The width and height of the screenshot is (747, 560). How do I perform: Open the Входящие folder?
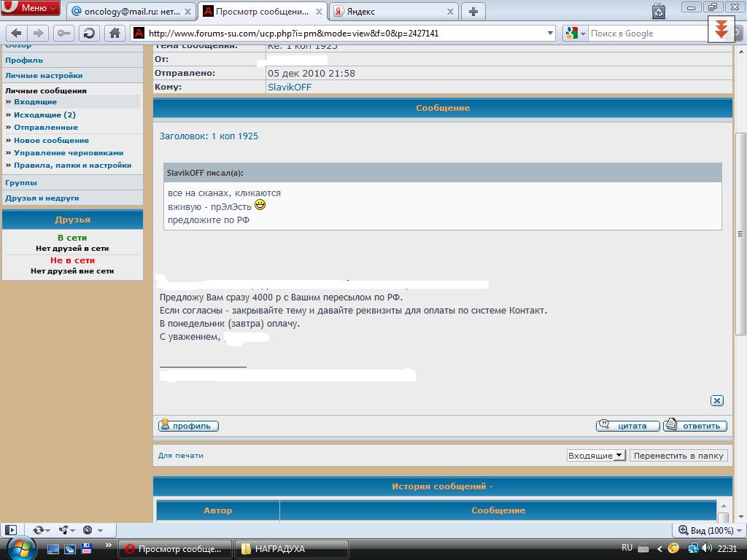(35, 101)
